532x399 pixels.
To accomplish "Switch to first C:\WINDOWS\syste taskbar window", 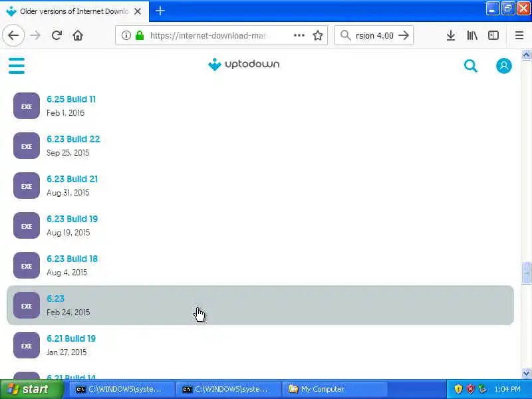I will click(122, 389).
